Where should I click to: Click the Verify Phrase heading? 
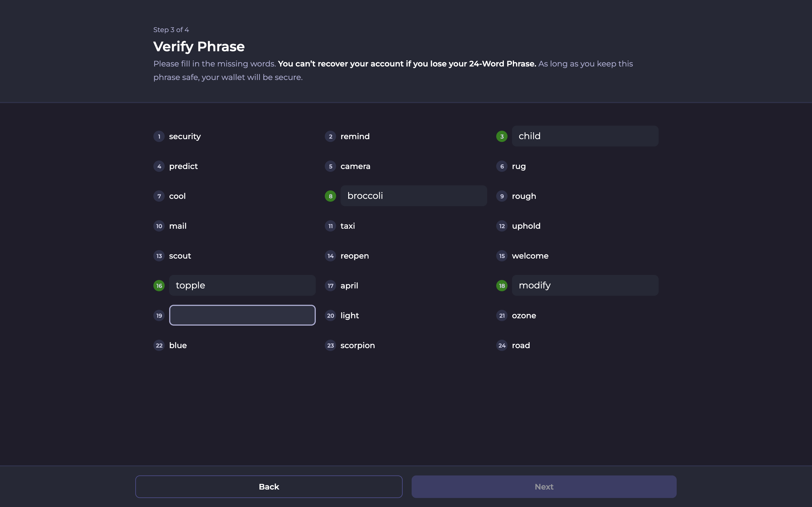199,46
